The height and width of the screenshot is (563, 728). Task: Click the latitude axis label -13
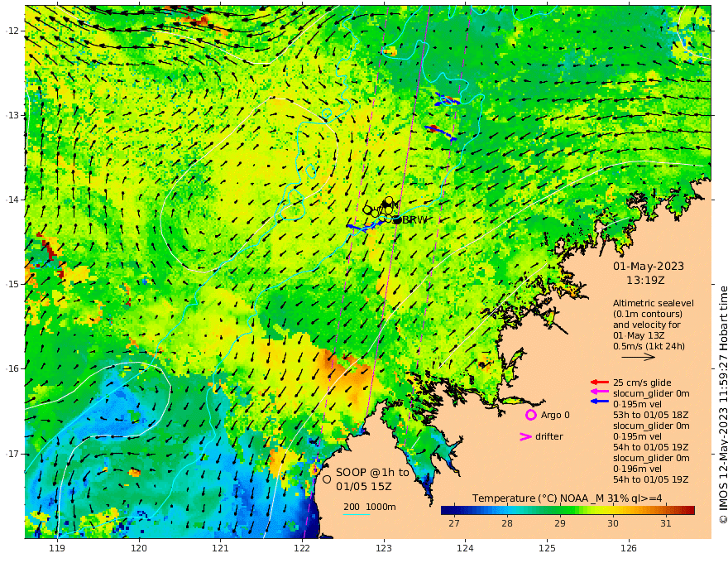(12, 115)
